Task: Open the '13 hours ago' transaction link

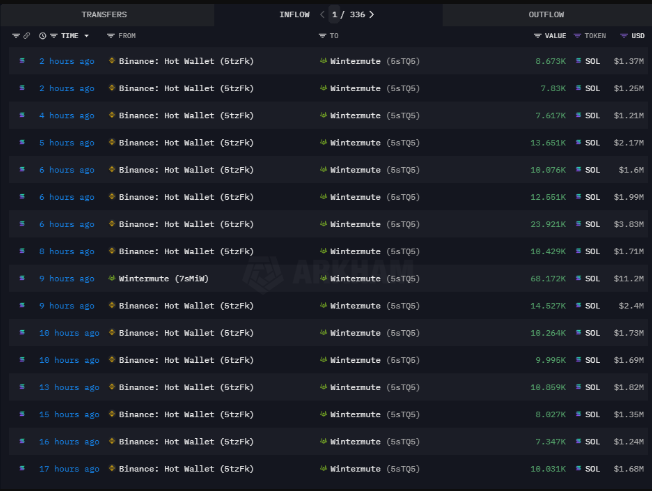Action: (x=69, y=387)
